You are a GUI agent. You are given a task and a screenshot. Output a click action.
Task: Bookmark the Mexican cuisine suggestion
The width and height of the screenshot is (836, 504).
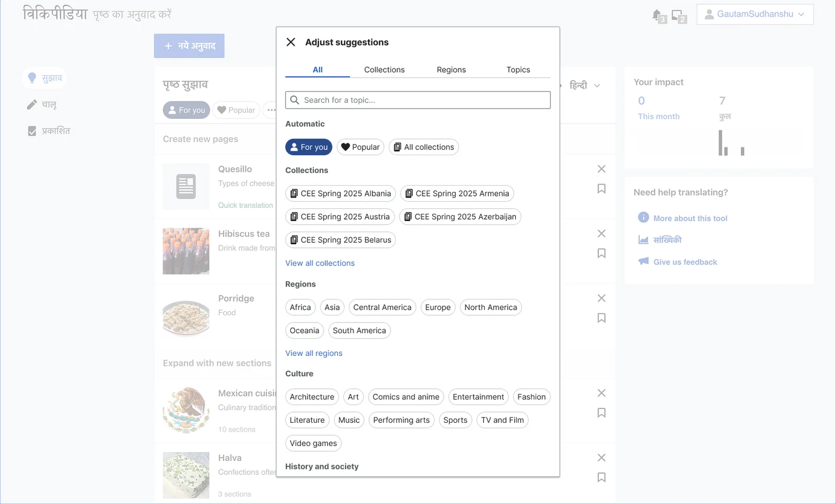pyautogui.click(x=601, y=413)
